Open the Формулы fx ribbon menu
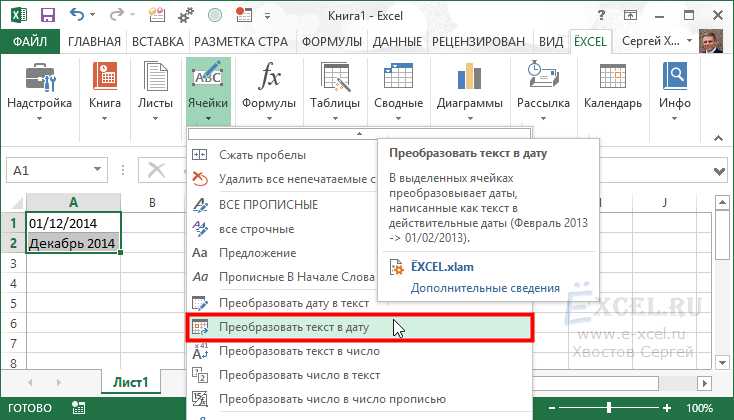Screen dimensions: 734x420 (x=269, y=91)
